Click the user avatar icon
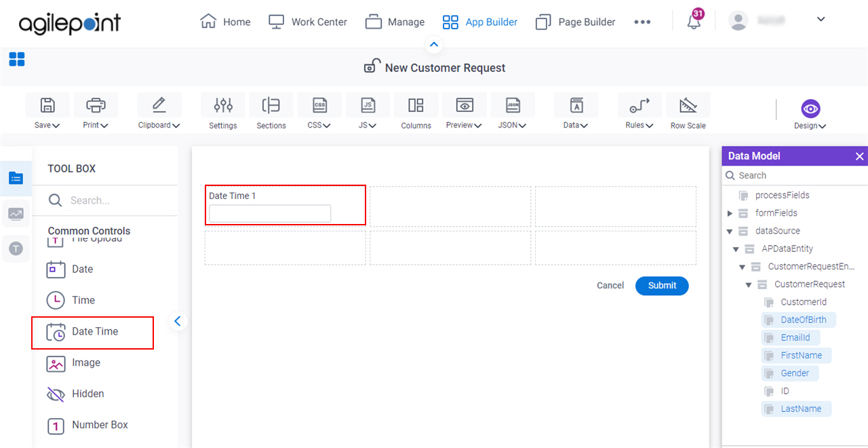This screenshot has width=868, height=448. click(x=738, y=20)
